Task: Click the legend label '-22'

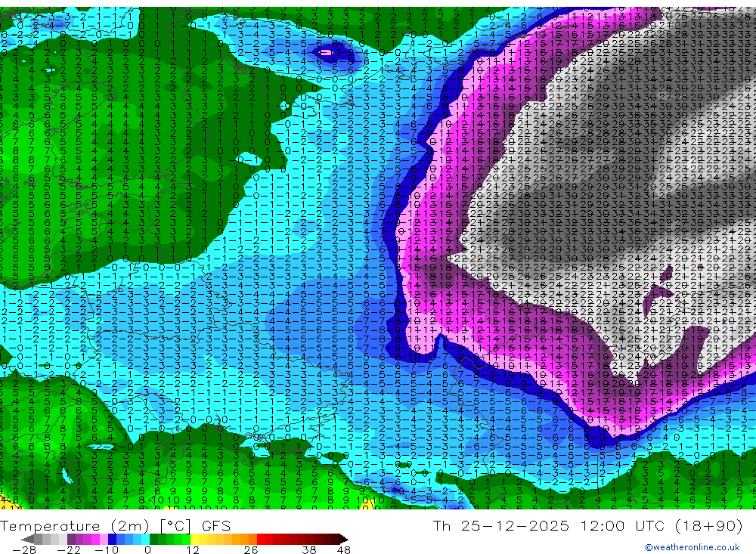Action: click(x=69, y=550)
